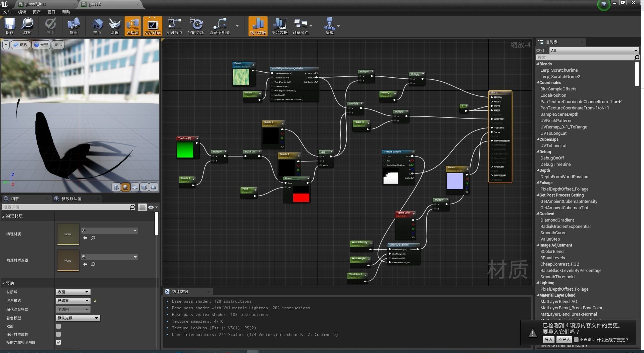Open the 物理材质 asset dropdown showing 无
The height and width of the screenshot is (353, 644).
(109, 231)
